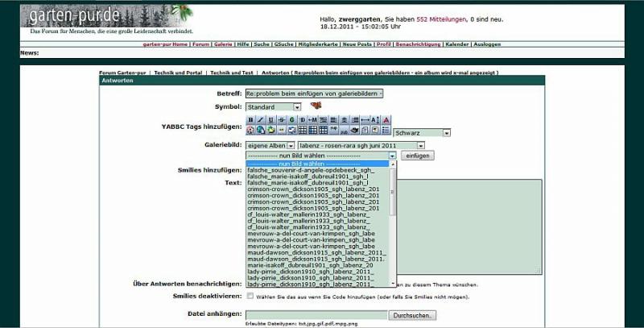
Task: Click the insert table icon
Action: point(303,130)
